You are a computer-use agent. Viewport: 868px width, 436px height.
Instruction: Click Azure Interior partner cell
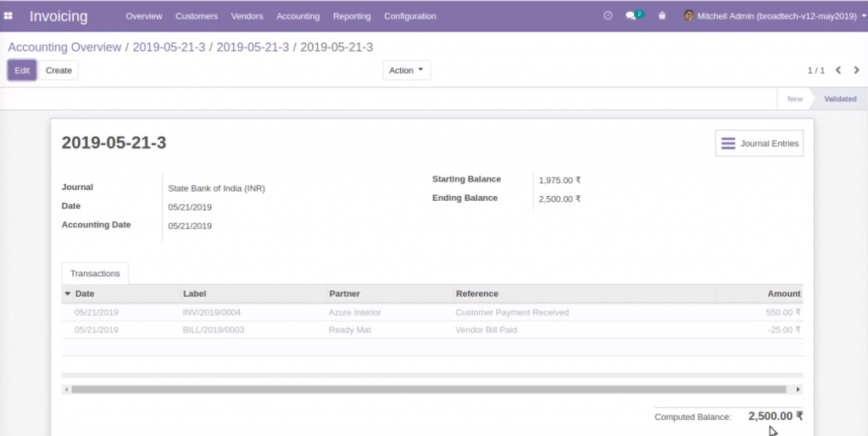355,312
